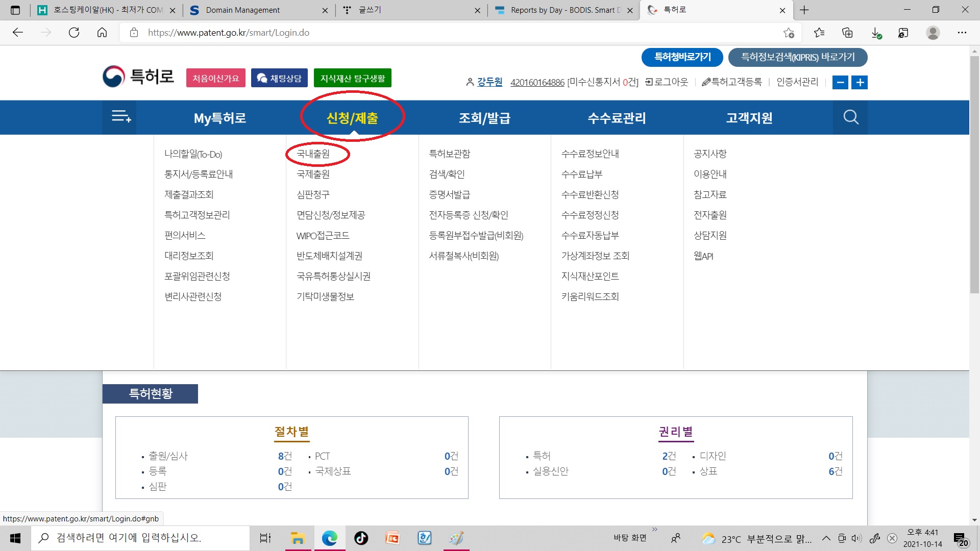Increase font size with plus button
Screen dimensions: 980x551
(x=860, y=82)
